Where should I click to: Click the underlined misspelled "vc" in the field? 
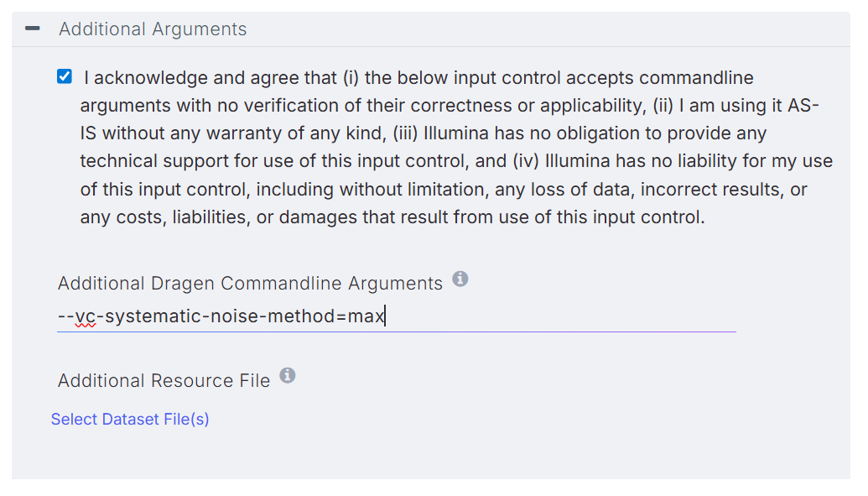point(85,317)
